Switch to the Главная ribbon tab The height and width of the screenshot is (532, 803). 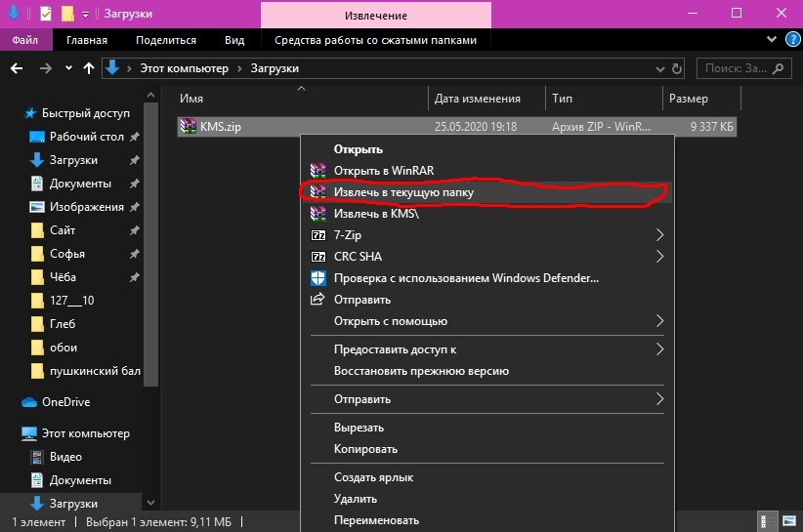point(87,40)
